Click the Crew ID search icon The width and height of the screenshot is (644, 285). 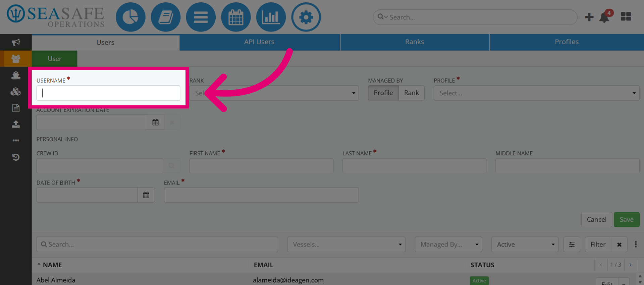[x=171, y=165]
